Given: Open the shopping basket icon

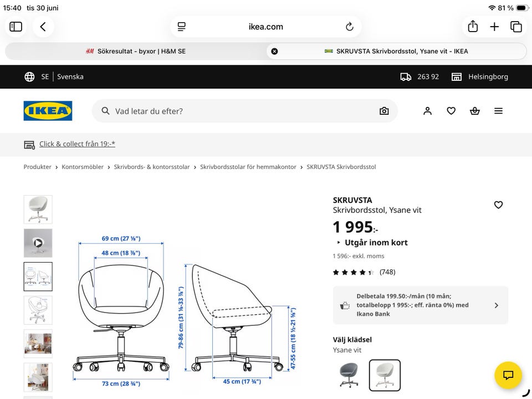Looking at the screenshot, I should click(x=475, y=111).
